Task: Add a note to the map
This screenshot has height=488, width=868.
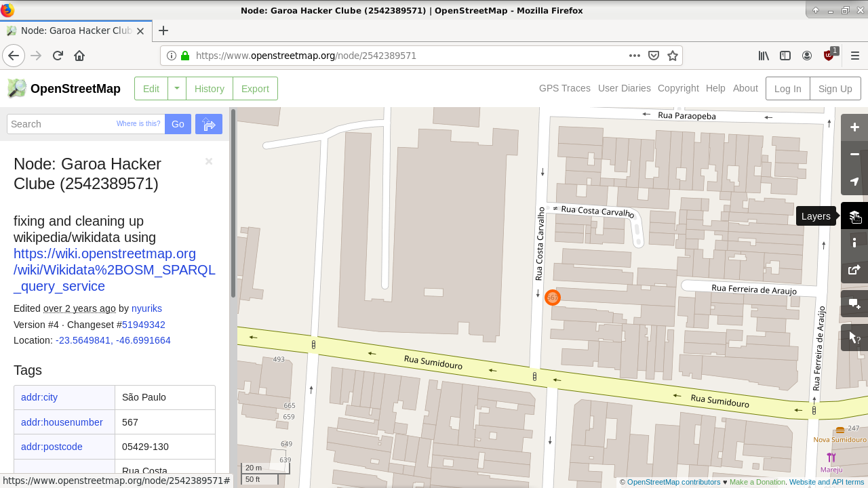Action: click(x=854, y=304)
